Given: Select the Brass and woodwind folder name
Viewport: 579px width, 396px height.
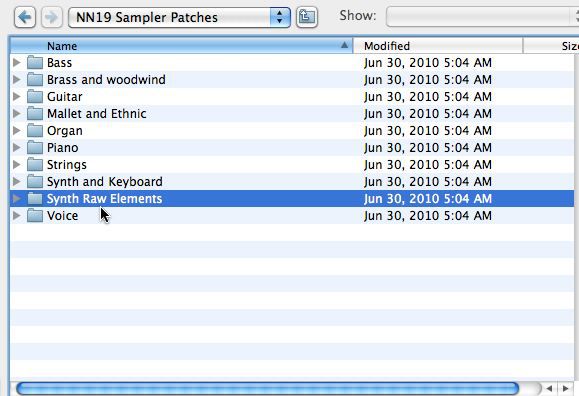Looking at the screenshot, I should pyautogui.click(x=106, y=80).
